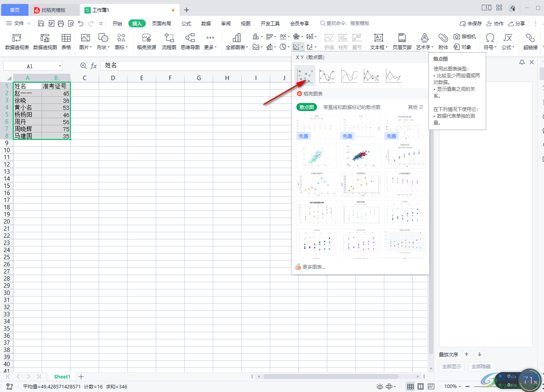Insert a PivotChart (数据透视图)

pyautogui.click(x=45, y=42)
